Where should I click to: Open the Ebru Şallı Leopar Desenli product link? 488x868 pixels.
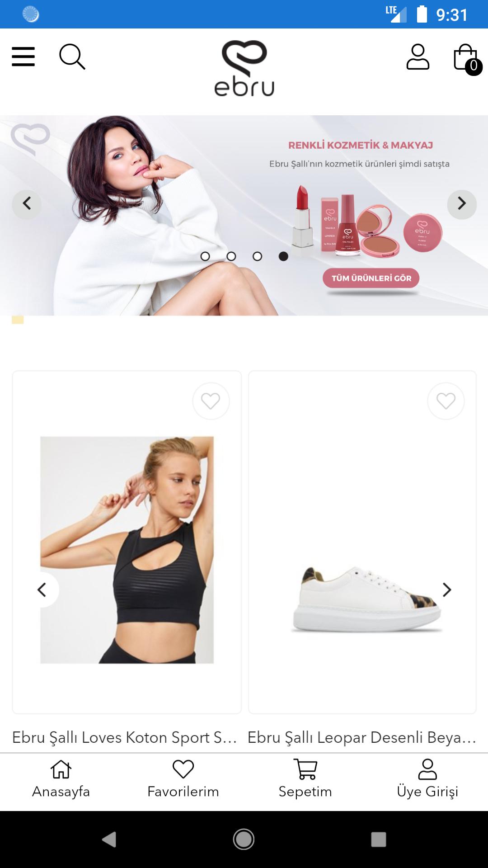[x=362, y=737]
